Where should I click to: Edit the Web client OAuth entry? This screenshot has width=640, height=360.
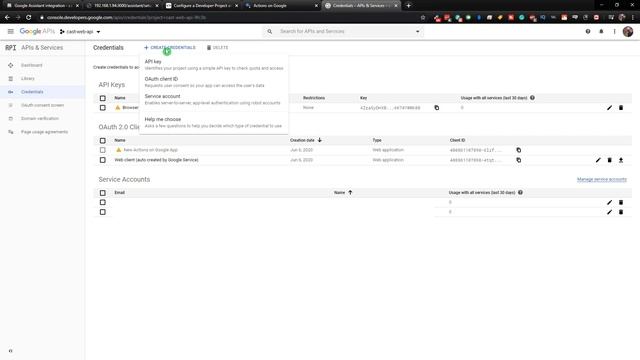coord(598,160)
